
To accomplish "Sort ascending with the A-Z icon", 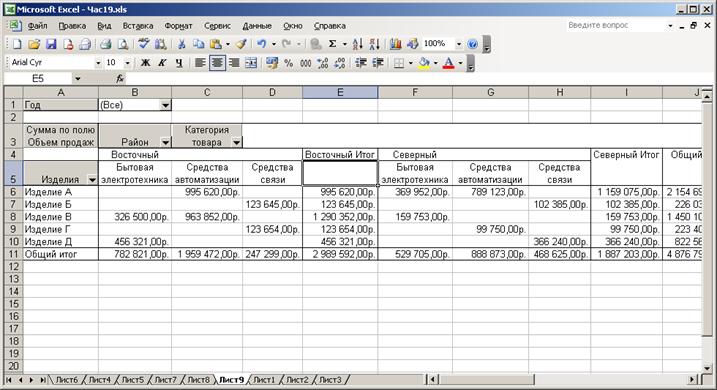I will point(358,44).
